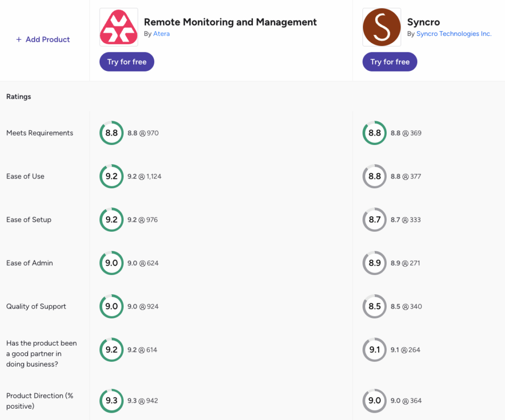The image size is (505, 420).
Task: Click the 970 review count for Atera
Action: tap(153, 133)
